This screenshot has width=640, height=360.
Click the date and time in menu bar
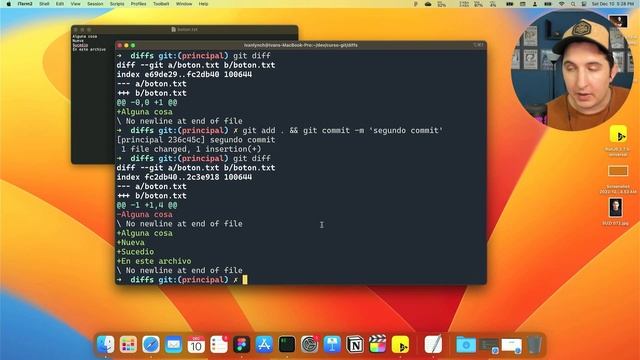point(612,4)
